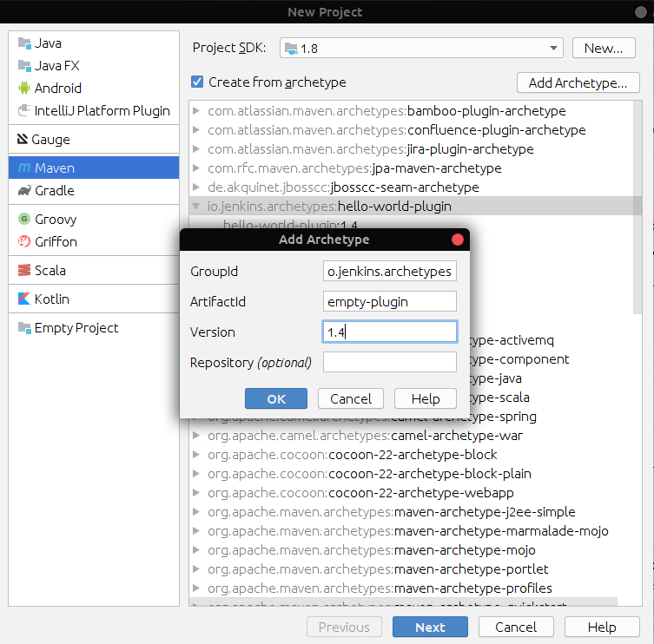
Task: Focus the Repository optional field
Action: tap(390, 362)
